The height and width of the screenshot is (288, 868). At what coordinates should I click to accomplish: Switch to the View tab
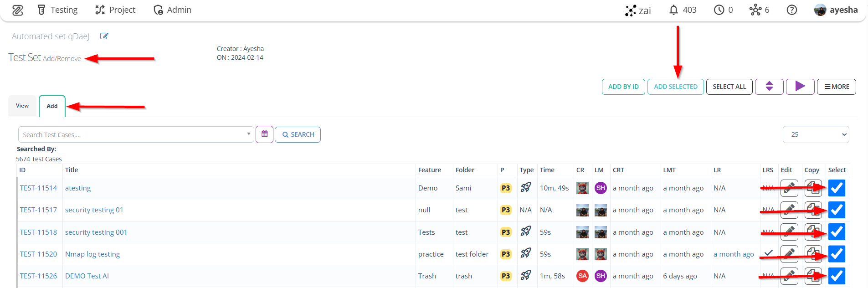pos(22,106)
